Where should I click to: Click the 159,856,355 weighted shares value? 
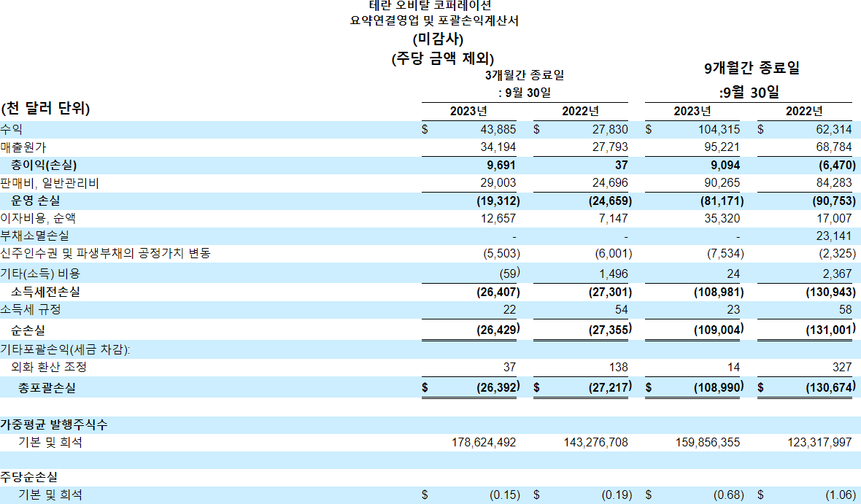coord(708,443)
